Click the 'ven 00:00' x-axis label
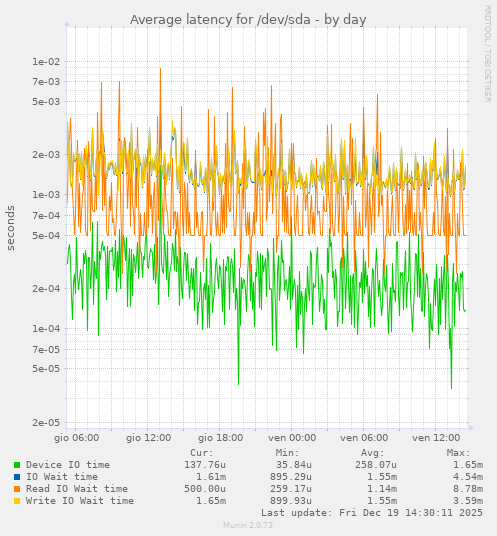The width and height of the screenshot is (497, 536). [292, 438]
